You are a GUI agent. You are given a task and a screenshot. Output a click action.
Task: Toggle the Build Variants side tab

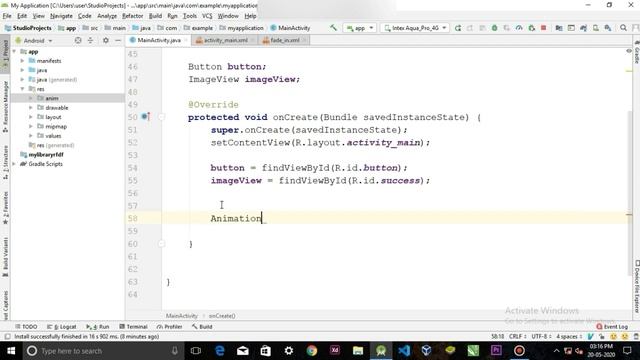tap(5, 257)
